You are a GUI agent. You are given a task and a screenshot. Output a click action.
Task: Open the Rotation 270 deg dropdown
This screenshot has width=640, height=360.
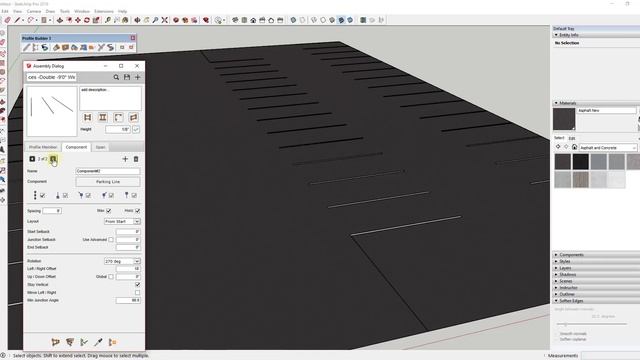coord(122,261)
